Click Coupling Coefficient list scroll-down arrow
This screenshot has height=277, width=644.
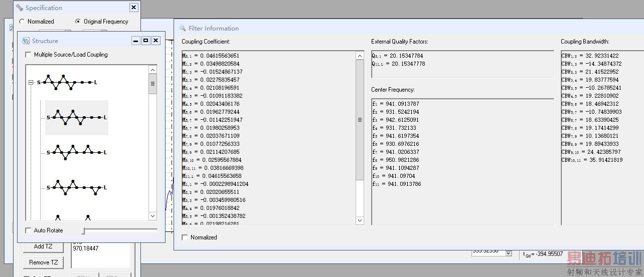click(x=360, y=220)
